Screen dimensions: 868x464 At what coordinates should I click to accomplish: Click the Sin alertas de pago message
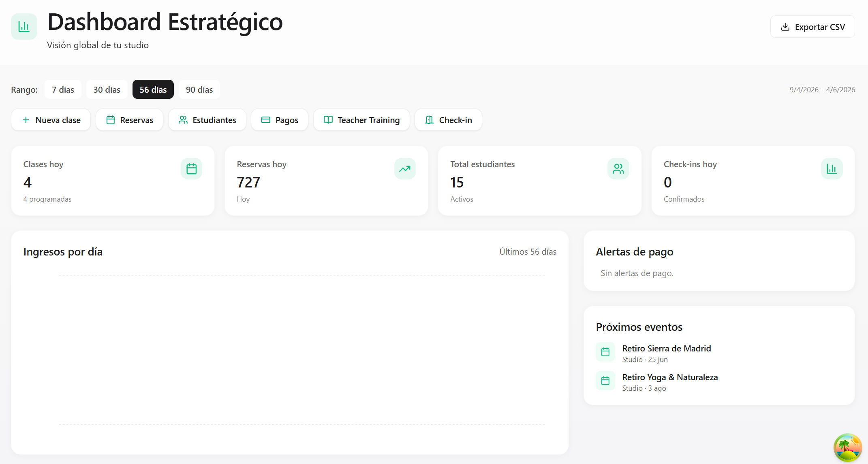click(x=637, y=273)
